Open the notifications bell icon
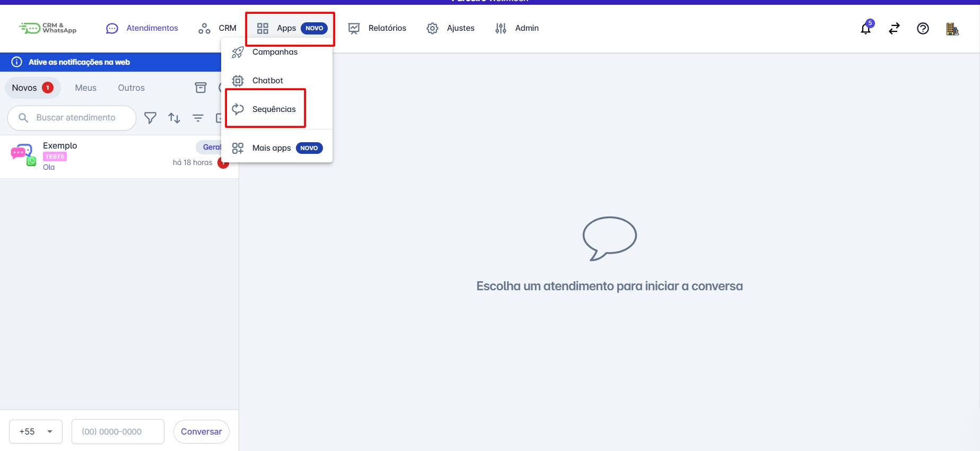Image resolution: width=980 pixels, height=451 pixels. [866, 28]
